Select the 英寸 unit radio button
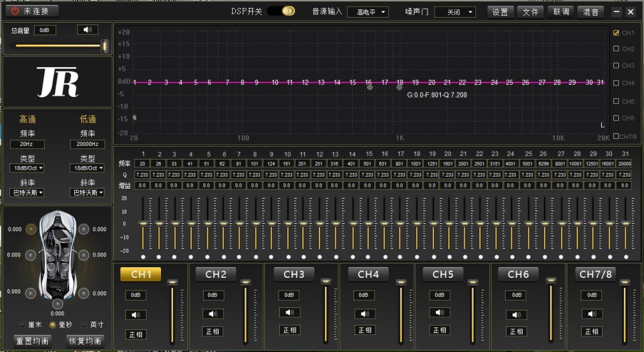 click(x=84, y=324)
